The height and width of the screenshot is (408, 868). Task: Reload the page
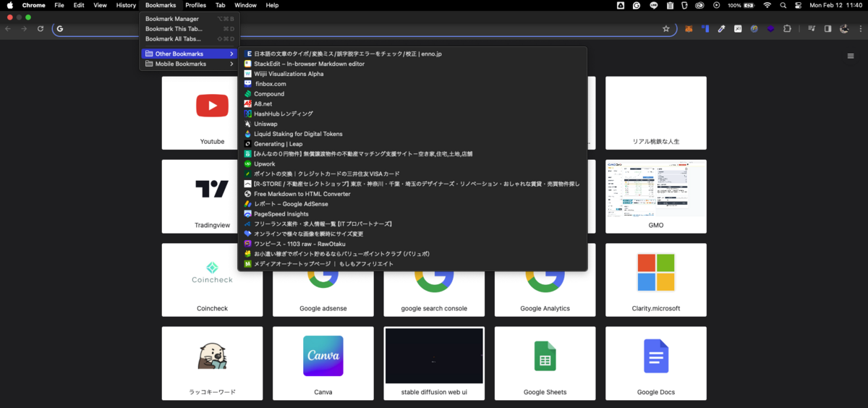coord(41,29)
